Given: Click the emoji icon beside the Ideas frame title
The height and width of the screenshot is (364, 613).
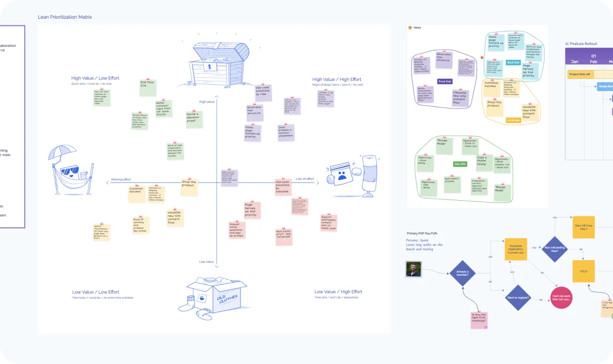Looking at the screenshot, I should tap(410, 27).
